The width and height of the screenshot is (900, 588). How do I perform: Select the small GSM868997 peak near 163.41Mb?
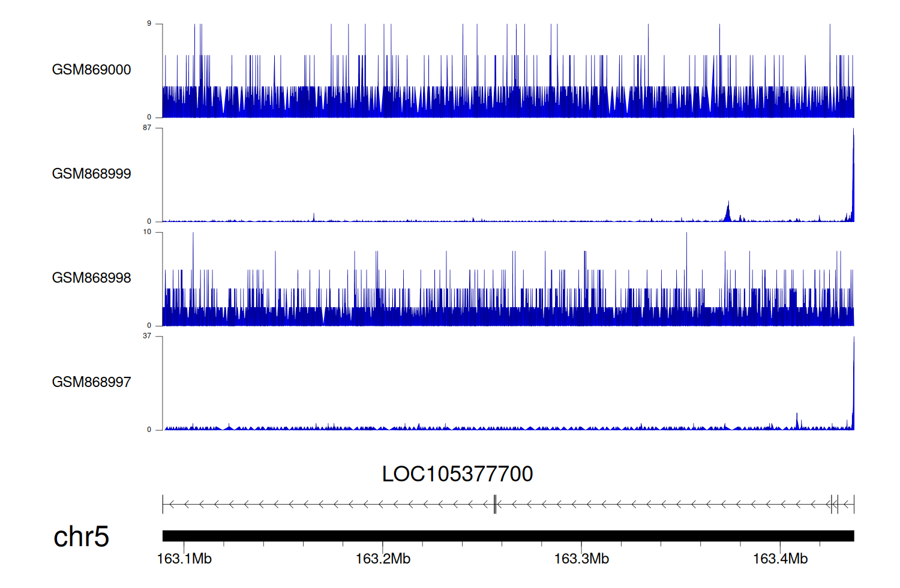[x=797, y=421]
